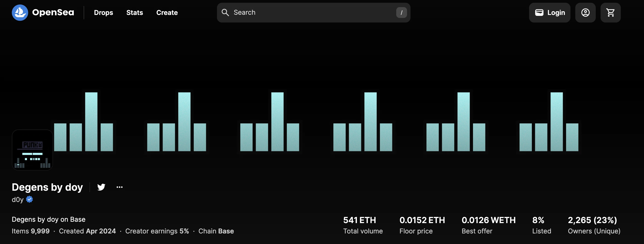This screenshot has width=644, height=244.
Task: Click the Degens by doy collection avatar
Action: [x=32, y=150]
